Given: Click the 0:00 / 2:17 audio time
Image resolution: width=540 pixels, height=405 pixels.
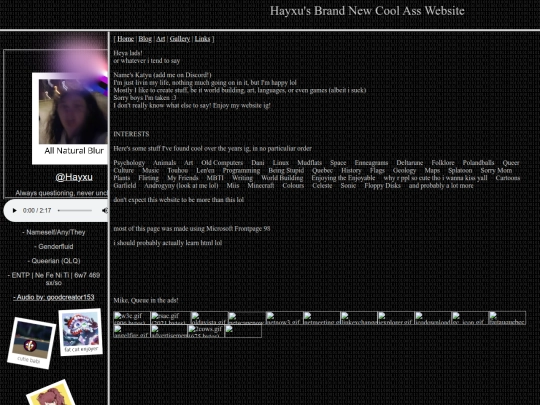Looking at the screenshot, I should tap(37, 210).
